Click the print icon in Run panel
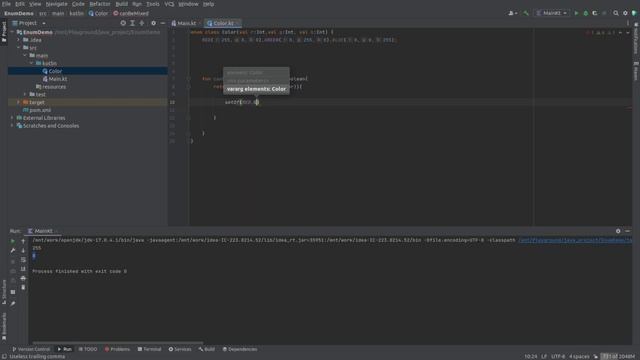Image resolution: width=640 pixels, height=360 pixels. [x=23, y=278]
